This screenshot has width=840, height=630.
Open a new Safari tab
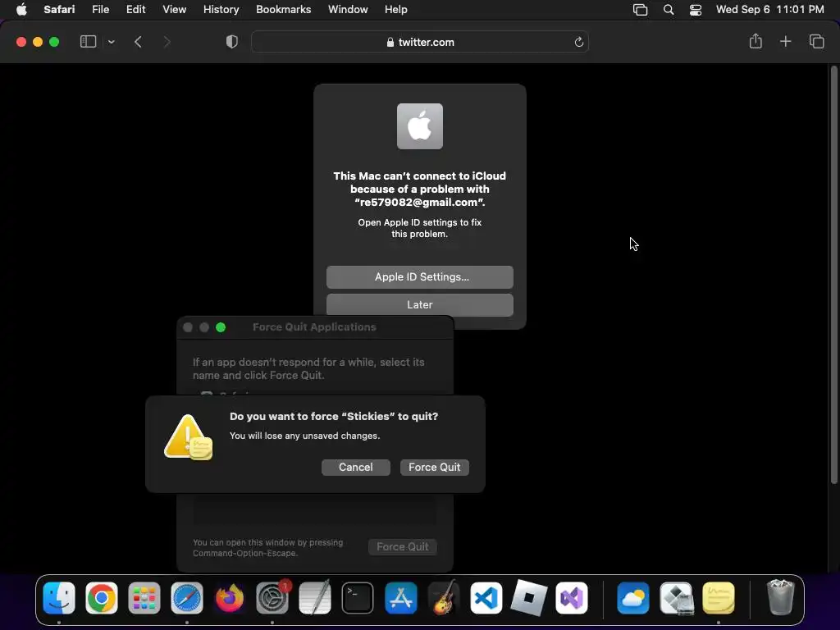[785, 41]
